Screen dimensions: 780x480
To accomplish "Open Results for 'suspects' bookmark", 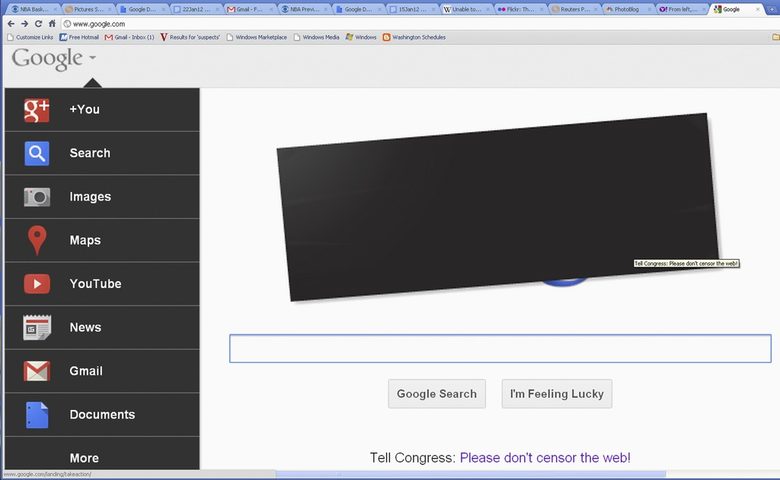I will pos(190,37).
